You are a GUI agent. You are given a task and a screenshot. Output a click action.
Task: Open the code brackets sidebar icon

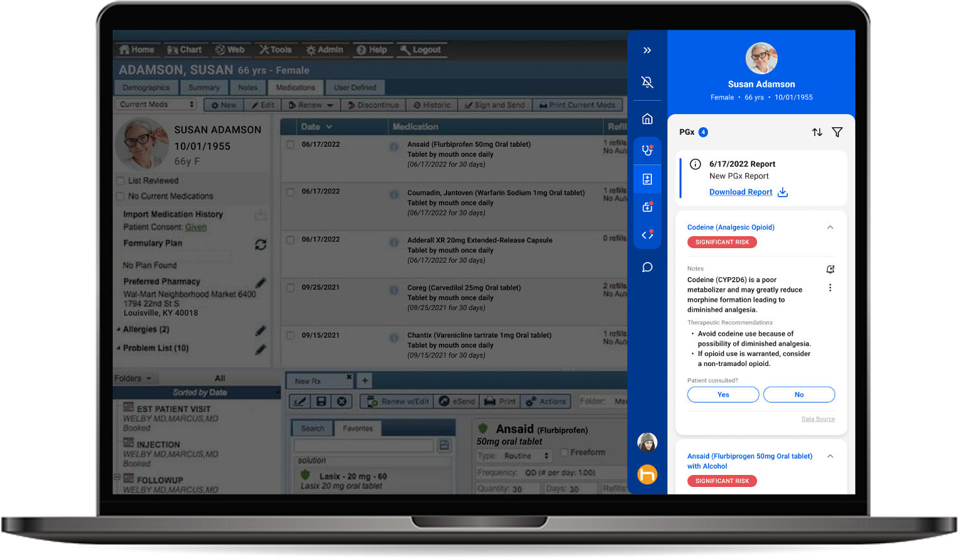point(647,235)
